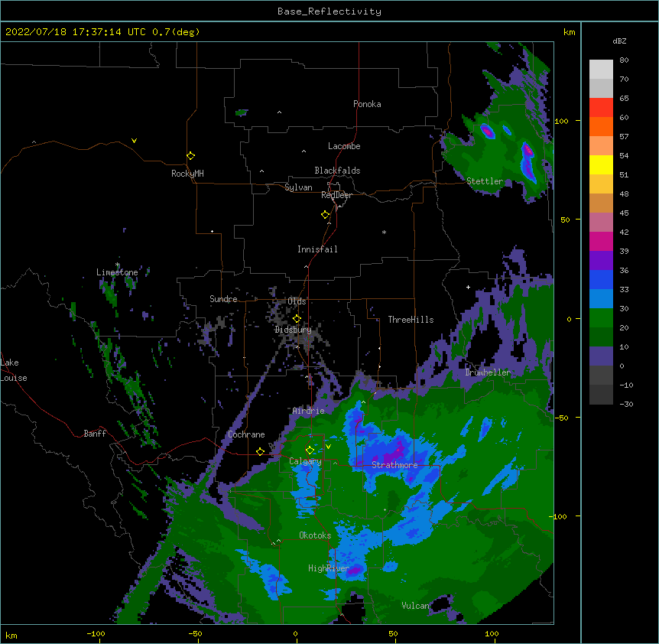Click the yellow V marker northeast of Calgary
659x644 pixels.
(328, 447)
